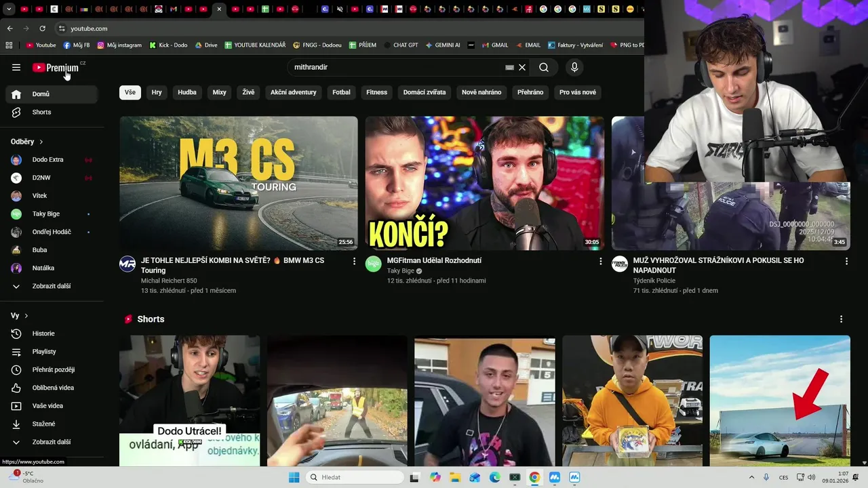
Task: Play the Dodo Utrácel! short
Action: pyautogui.click(x=190, y=401)
